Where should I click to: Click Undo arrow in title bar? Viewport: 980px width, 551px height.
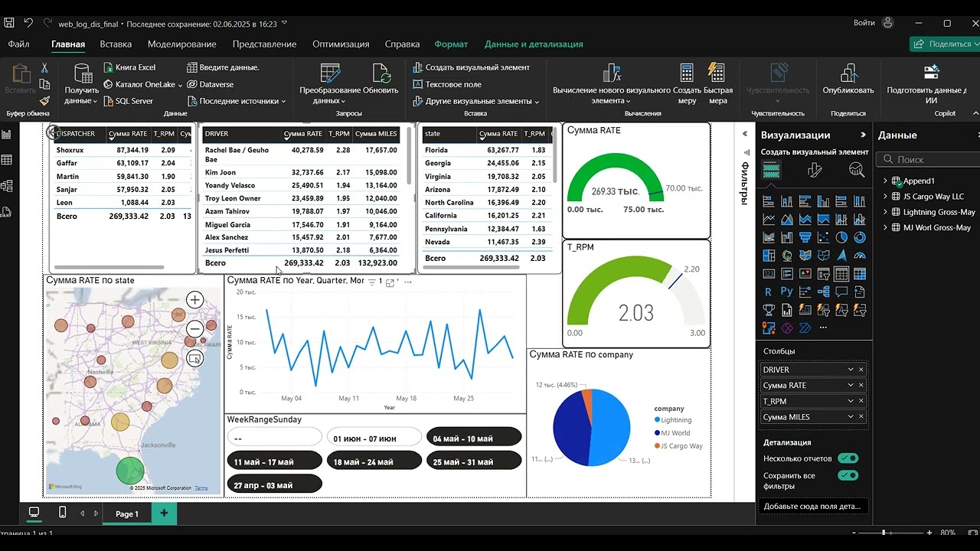tap(28, 23)
